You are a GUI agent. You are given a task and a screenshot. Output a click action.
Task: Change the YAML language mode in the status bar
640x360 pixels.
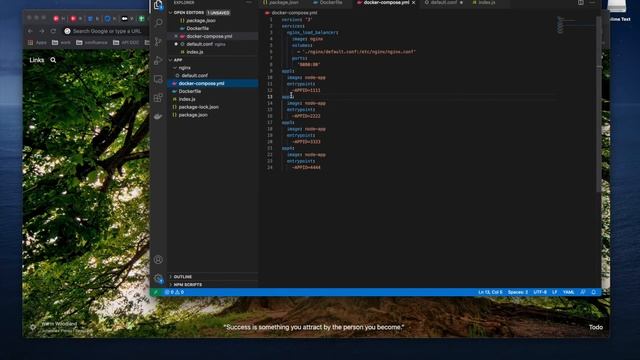coord(569,292)
